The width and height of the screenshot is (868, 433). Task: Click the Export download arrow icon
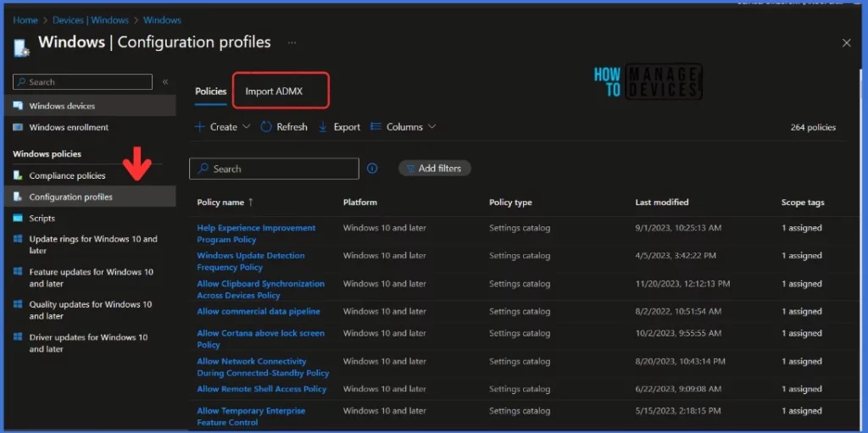pyautogui.click(x=323, y=127)
